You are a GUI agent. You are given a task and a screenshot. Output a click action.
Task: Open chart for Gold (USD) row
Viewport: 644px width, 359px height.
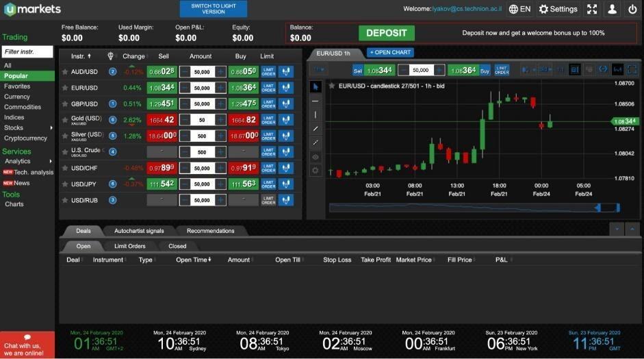pyautogui.click(x=285, y=120)
